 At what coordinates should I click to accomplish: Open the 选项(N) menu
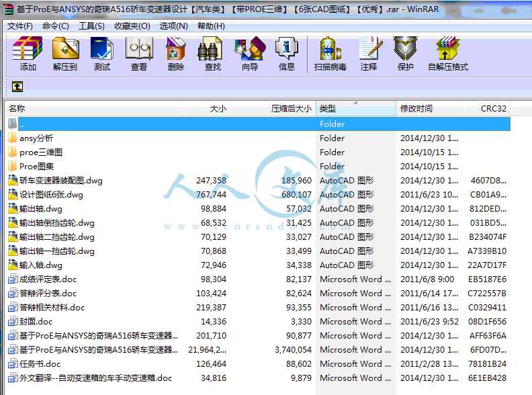pyautogui.click(x=174, y=26)
